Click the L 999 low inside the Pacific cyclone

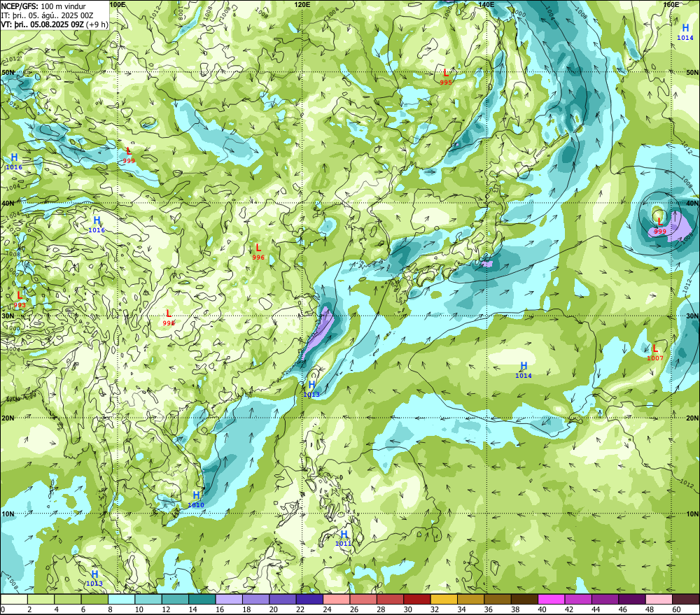coord(660,226)
